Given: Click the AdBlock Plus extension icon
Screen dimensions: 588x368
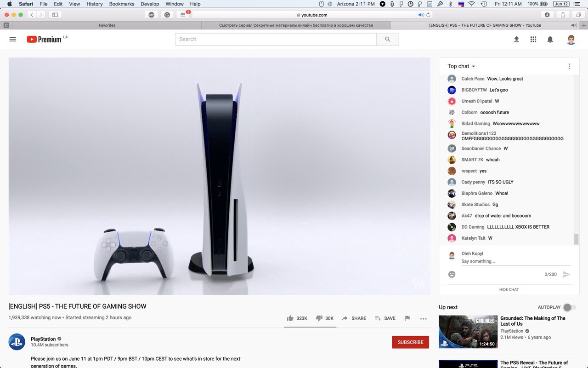Looking at the screenshot, I should click(152, 15).
